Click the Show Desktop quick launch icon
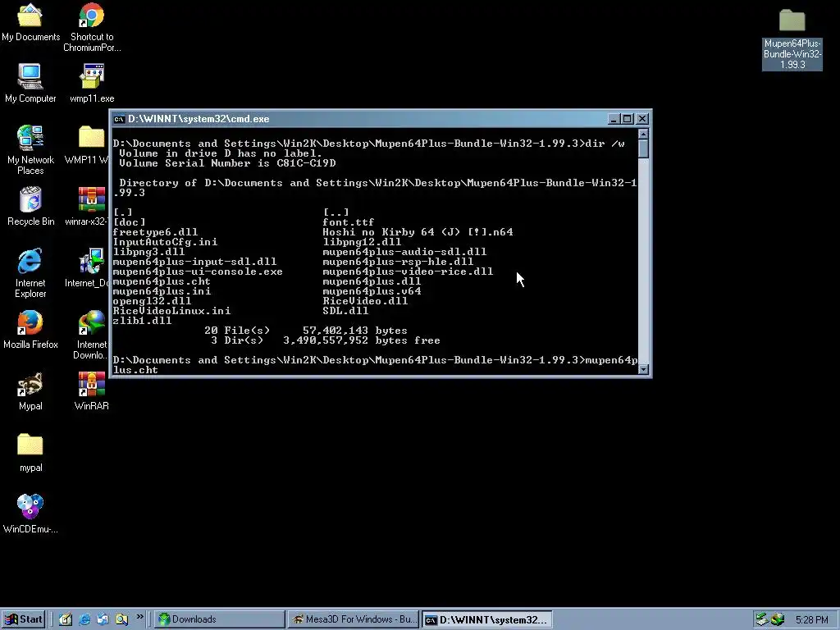 click(66, 619)
